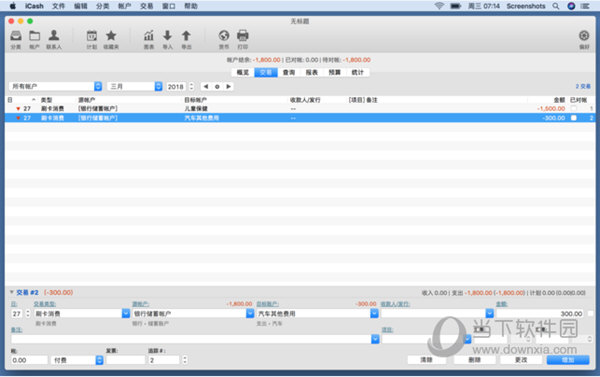Switch to the 预算 tab
600x377 pixels.
click(335, 72)
